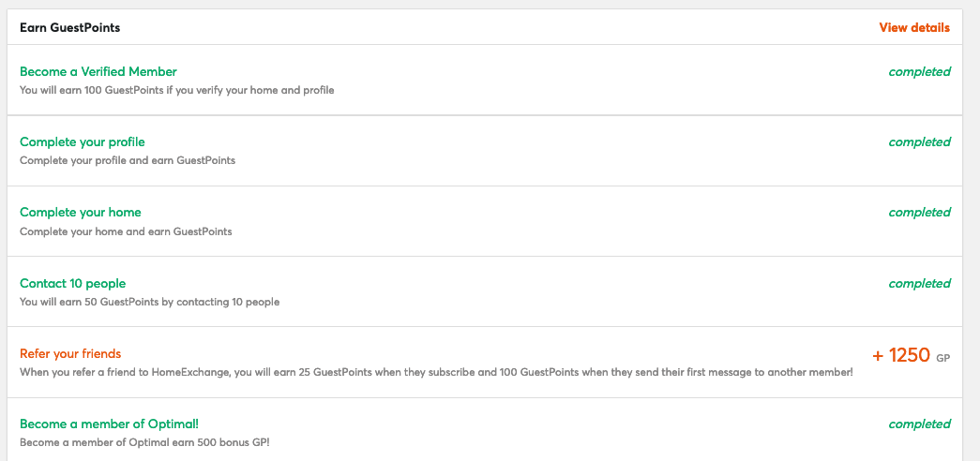Click completed status for Optimal membership
The image size is (980, 461).
(919, 424)
